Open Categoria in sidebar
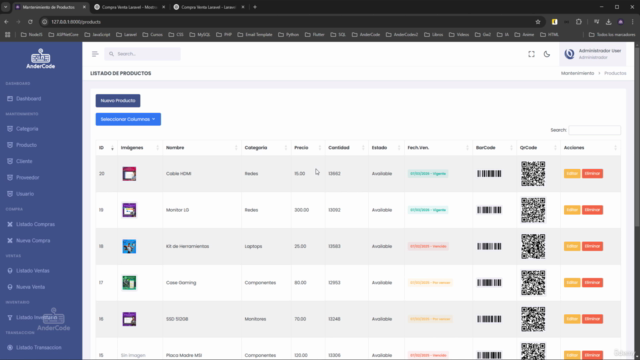Screen dimensions: 640x360 click(x=27, y=129)
